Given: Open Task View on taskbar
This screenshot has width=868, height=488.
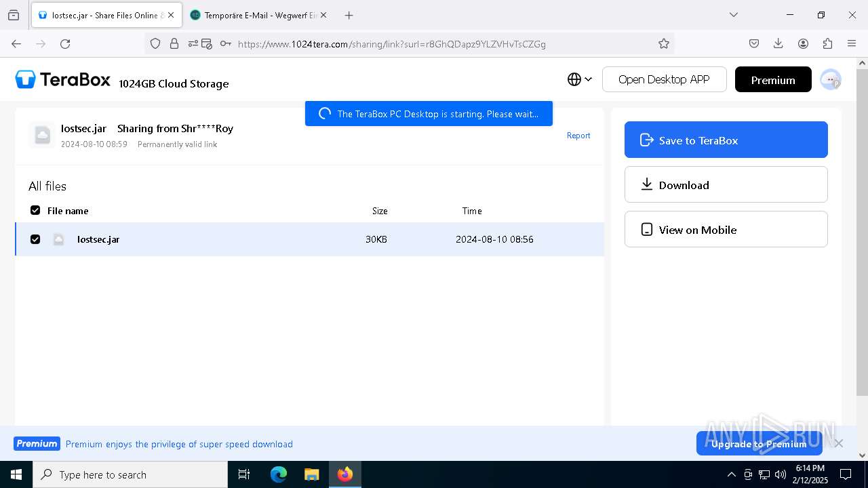Looking at the screenshot, I should click(244, 474).
